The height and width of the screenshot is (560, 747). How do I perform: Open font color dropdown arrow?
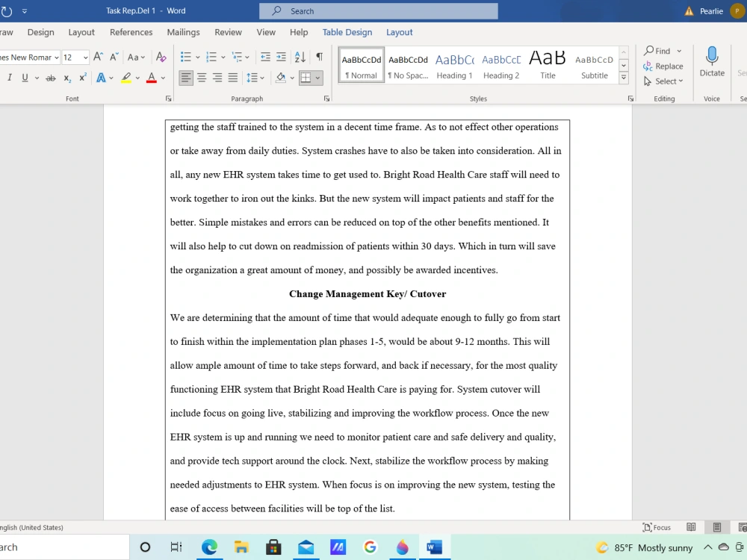[163, 78]
